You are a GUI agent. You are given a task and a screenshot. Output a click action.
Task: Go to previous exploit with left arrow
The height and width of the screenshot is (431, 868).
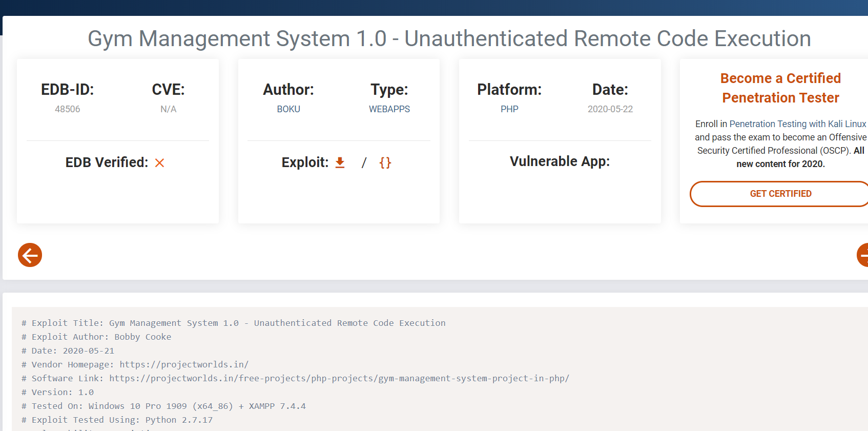30,255
